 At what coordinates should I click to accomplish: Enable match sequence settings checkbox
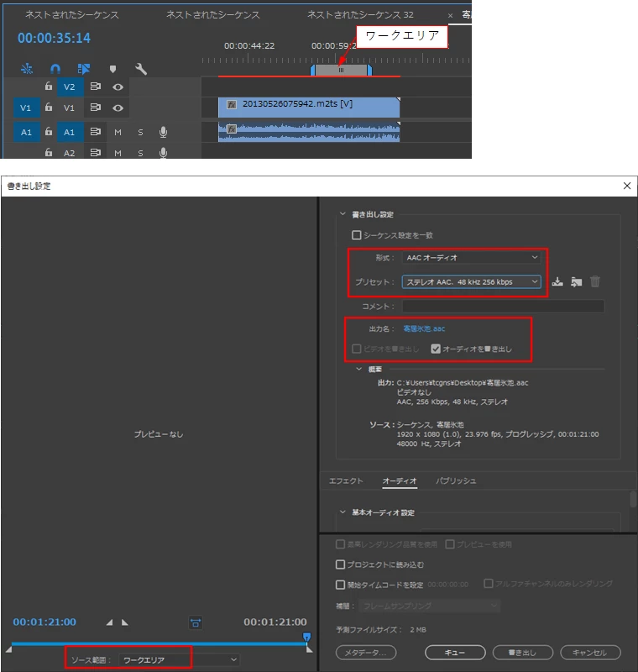tap(356, 235)
